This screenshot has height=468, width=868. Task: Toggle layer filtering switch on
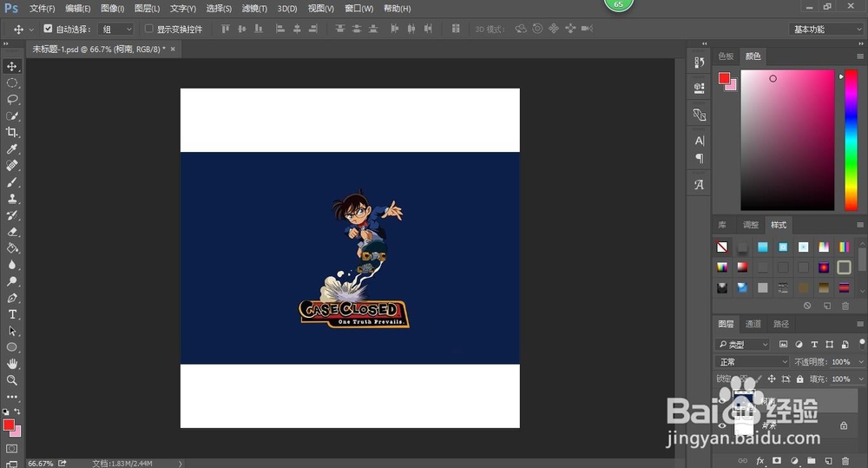coord(862,344)
